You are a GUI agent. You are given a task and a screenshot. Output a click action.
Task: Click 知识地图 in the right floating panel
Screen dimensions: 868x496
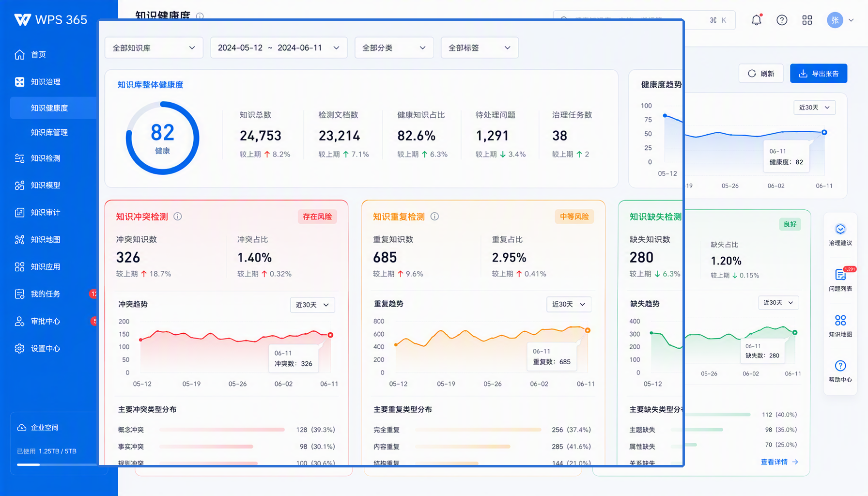[840, 325]
